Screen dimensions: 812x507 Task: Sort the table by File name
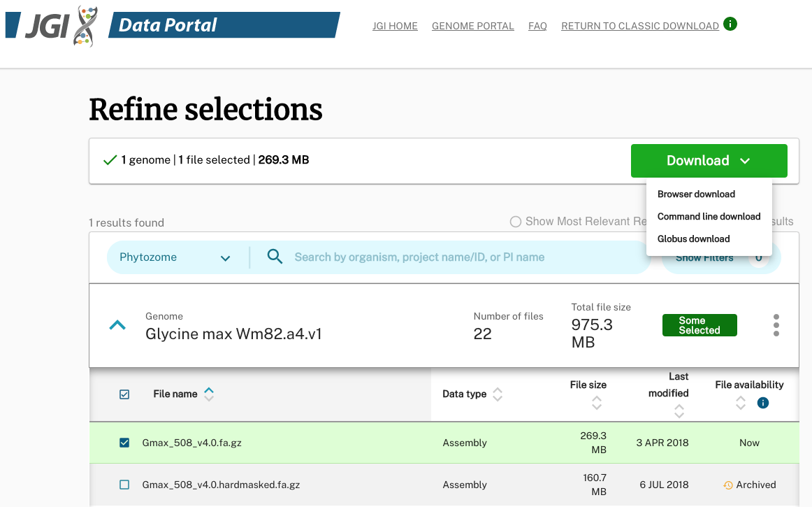click(x=209, y=394)
